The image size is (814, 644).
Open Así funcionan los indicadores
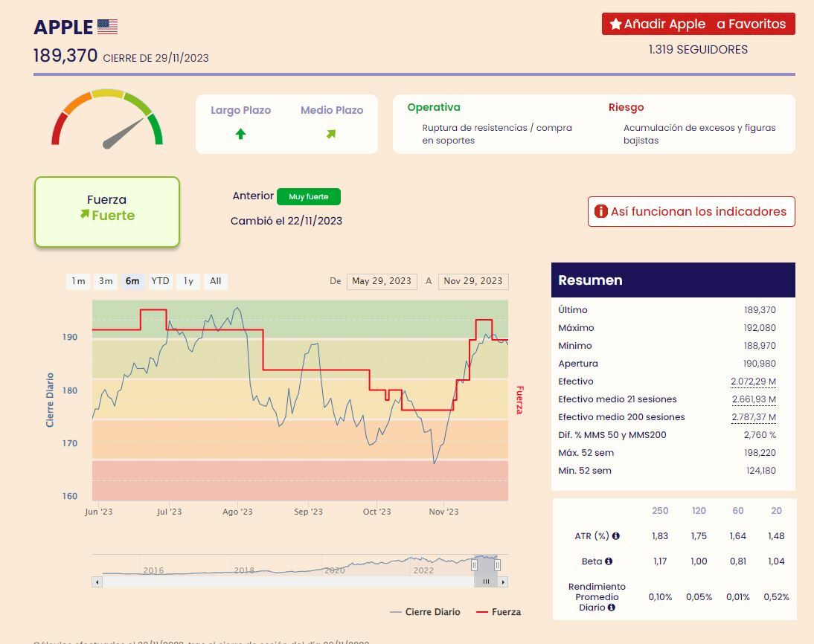point(690,212)
